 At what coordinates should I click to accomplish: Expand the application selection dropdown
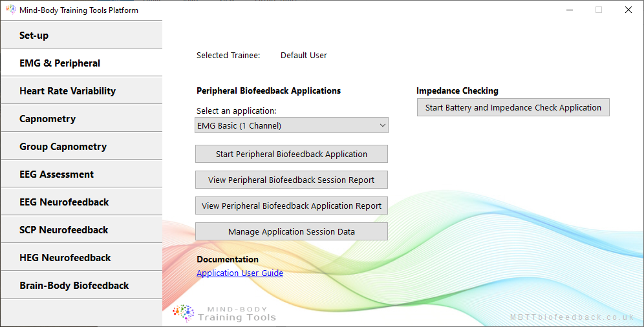pos(291,125)
